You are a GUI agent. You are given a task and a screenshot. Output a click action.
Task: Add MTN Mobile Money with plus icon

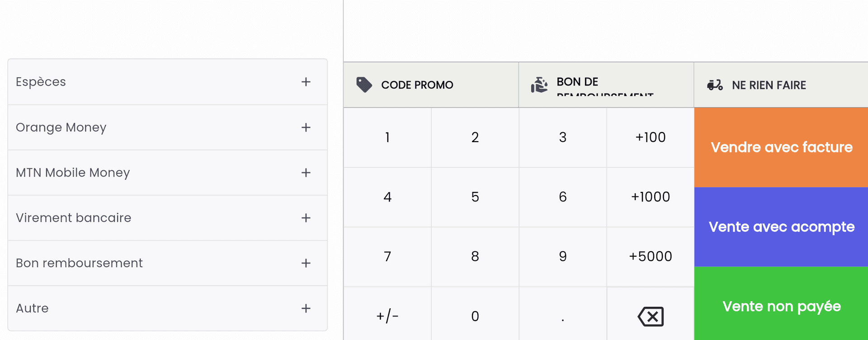tap(306, 172)
